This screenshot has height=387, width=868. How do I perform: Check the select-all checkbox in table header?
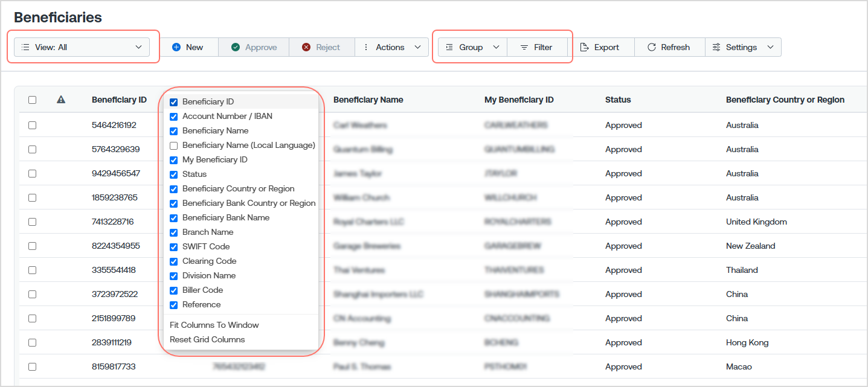point(32,100)
